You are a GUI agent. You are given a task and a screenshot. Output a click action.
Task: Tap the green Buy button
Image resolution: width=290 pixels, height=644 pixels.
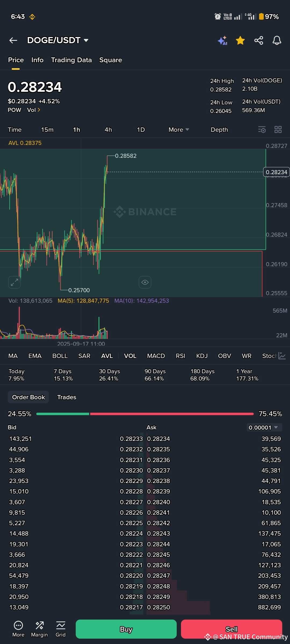pos(126,629)
